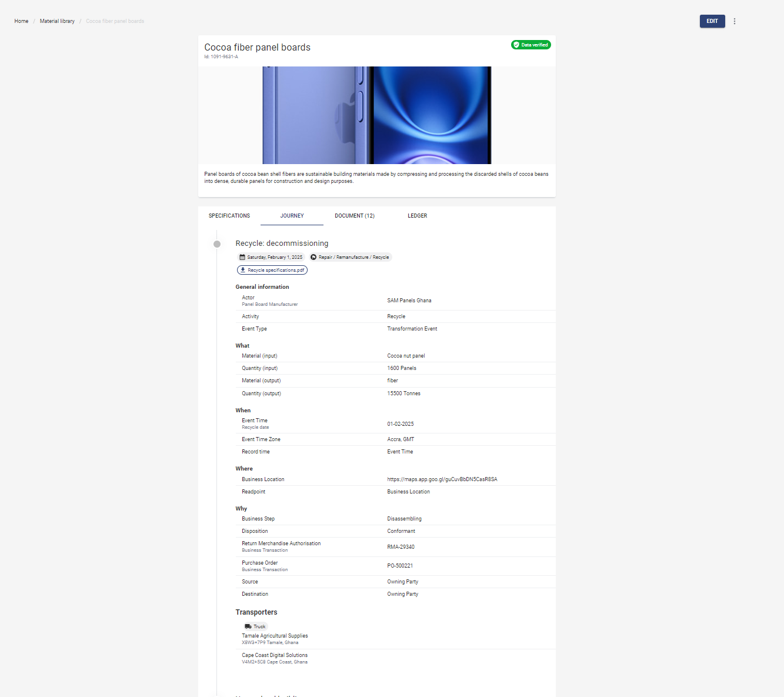Select the Disassembling business step value
This screenshot has height=697, width=784.
tap(405, 519)
